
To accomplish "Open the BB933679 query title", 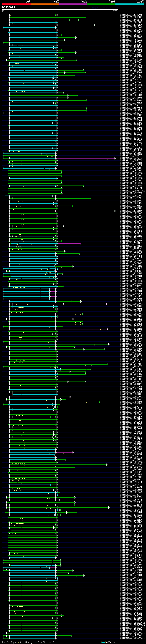I will click(8, 7).
